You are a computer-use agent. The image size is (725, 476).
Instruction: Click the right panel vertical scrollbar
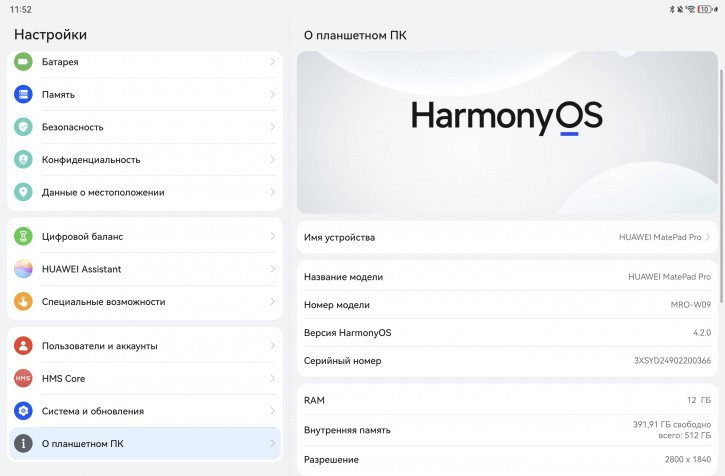pyautogui.click(x=721, y=185)
